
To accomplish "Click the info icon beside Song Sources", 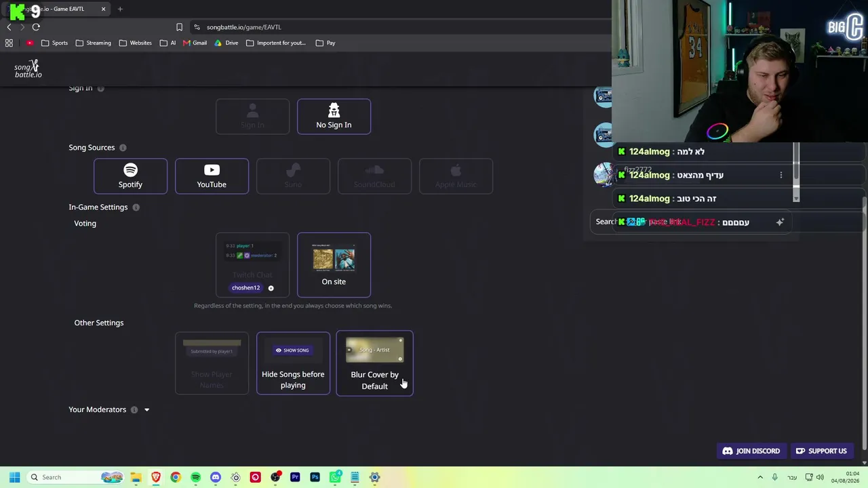I will (x=123, y=148).
